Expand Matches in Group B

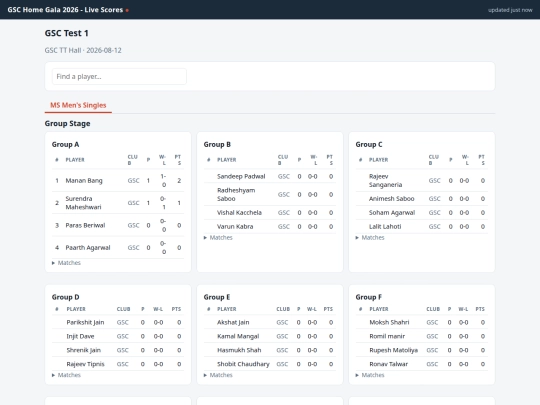click(218, 238)
